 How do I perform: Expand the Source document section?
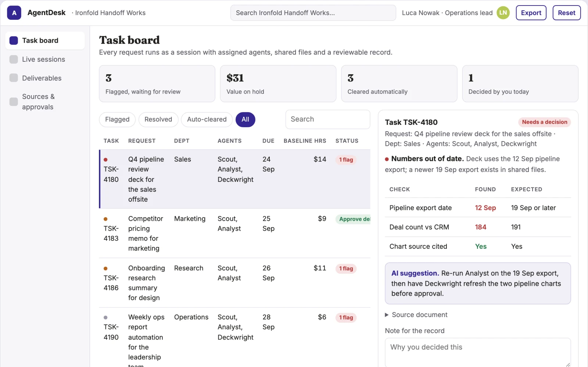click(x=416, y=315)
